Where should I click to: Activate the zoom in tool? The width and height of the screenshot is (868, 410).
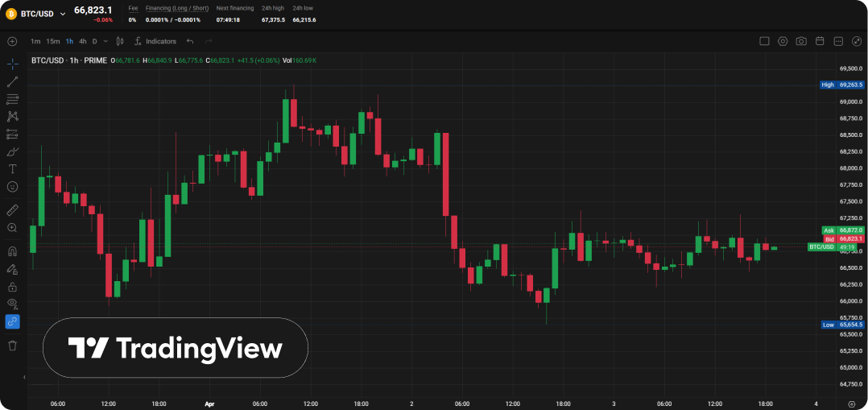12,228
